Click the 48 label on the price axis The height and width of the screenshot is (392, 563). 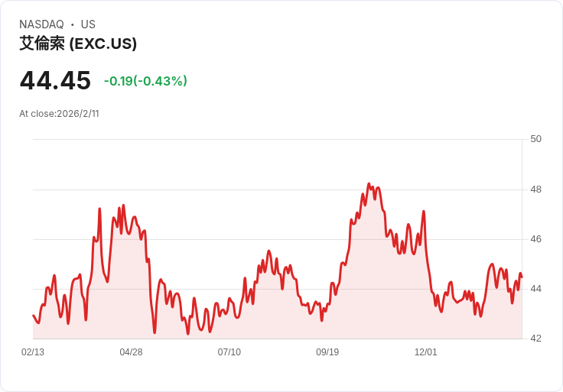(x=535, y=190)
